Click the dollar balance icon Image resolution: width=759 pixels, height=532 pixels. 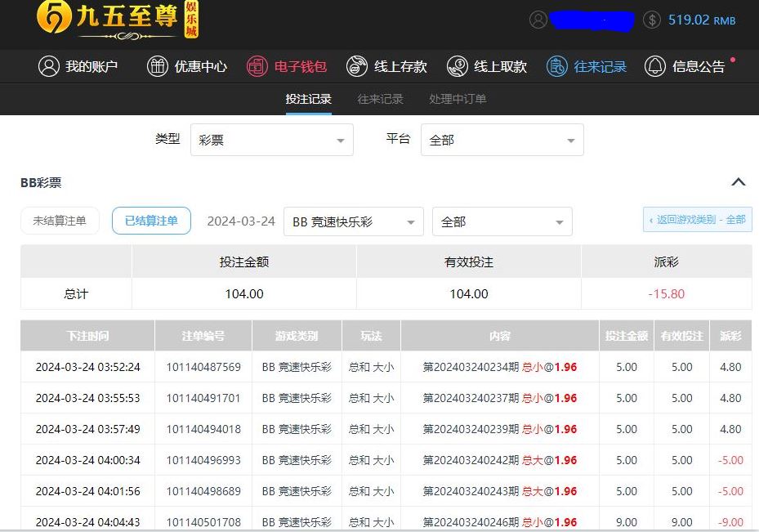pos(651,20)
